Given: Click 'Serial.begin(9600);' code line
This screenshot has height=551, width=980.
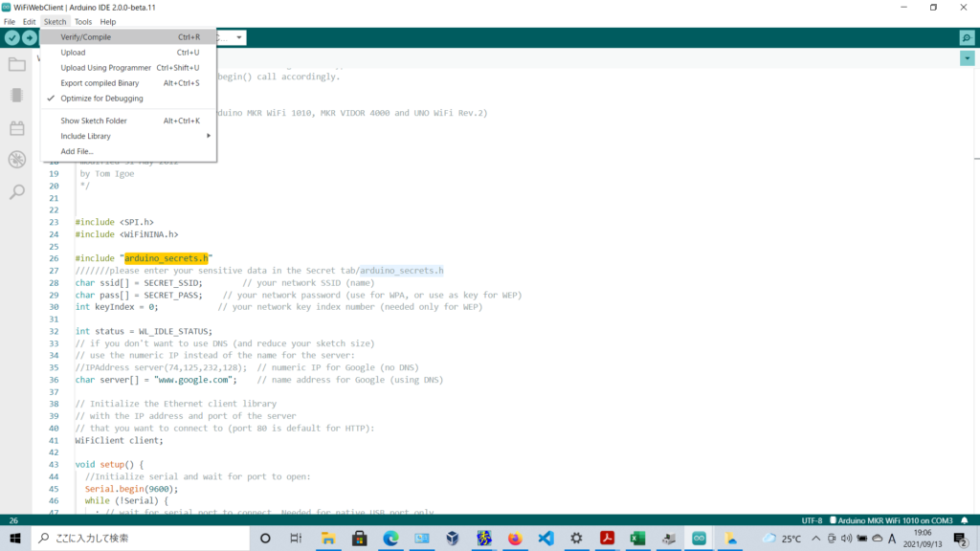Looking at the screenshot, I should (131, 489).
